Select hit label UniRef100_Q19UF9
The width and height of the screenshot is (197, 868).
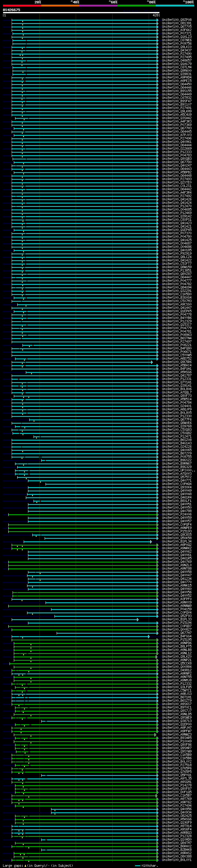[x=176, y=822]
